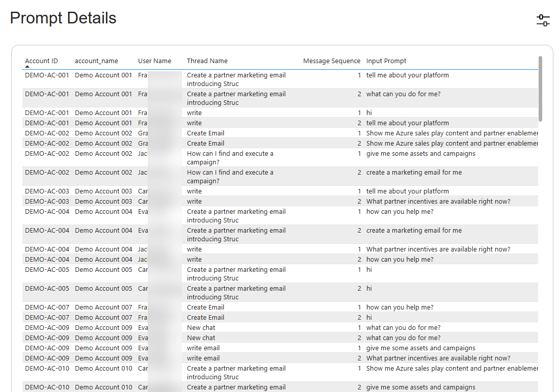The image size is (559, 392).
Task: Select the DEMO-AC-004 'write' row prompt 'What partner incentives are available right now?'
Action: 438,249
